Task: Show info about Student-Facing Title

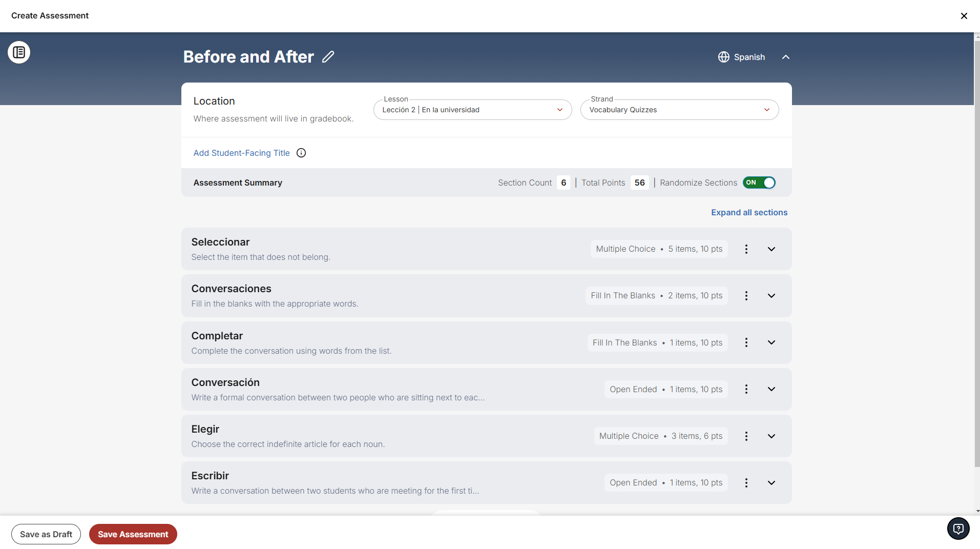Action: [x=301, y=153]
